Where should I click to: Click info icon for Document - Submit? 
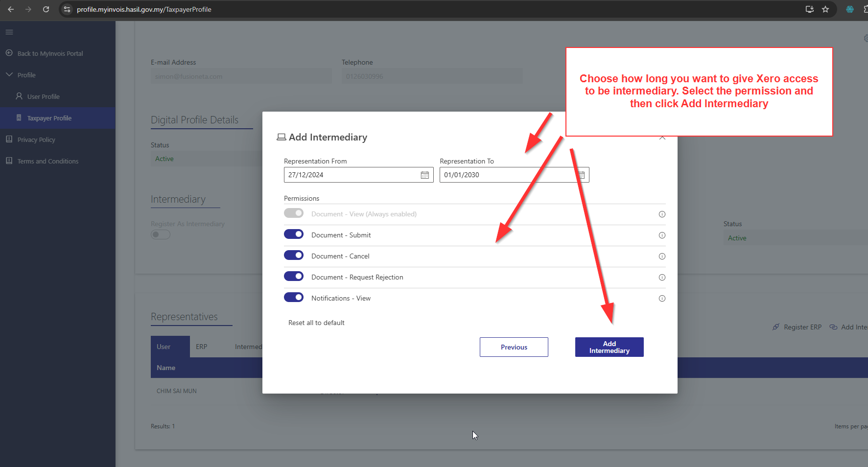(x=662, y=235)
